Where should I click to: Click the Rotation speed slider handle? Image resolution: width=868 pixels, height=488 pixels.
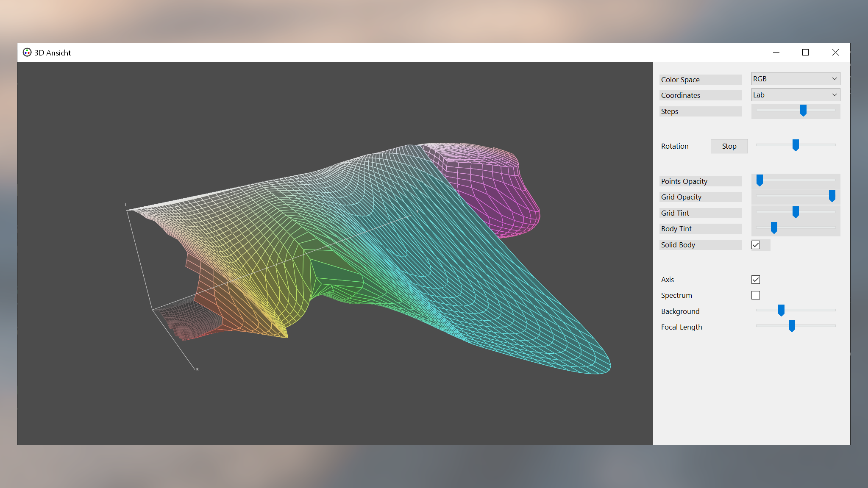point(796,145)
